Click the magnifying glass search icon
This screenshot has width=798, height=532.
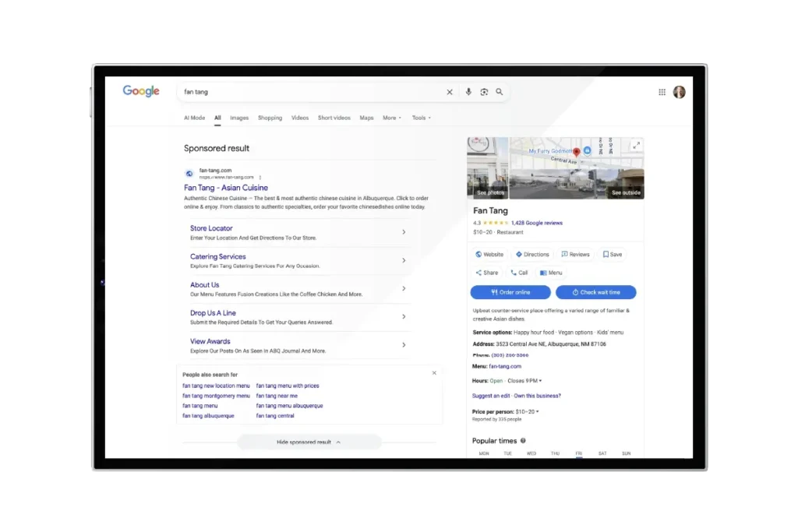500,92
